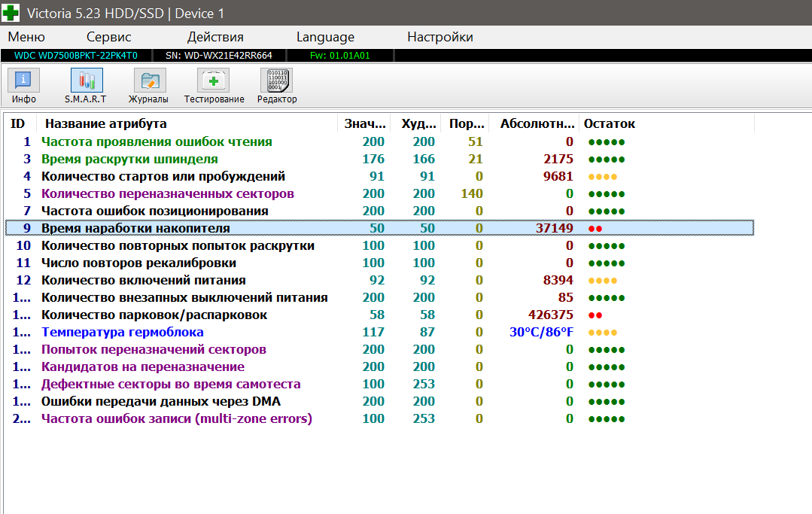Click absolute value 2175
The image size is (812, 514).
(558, 159)
